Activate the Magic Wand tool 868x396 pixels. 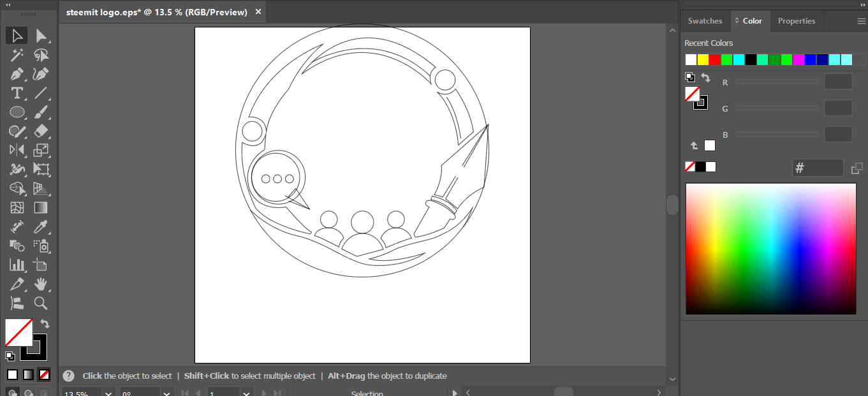point(17,55)
